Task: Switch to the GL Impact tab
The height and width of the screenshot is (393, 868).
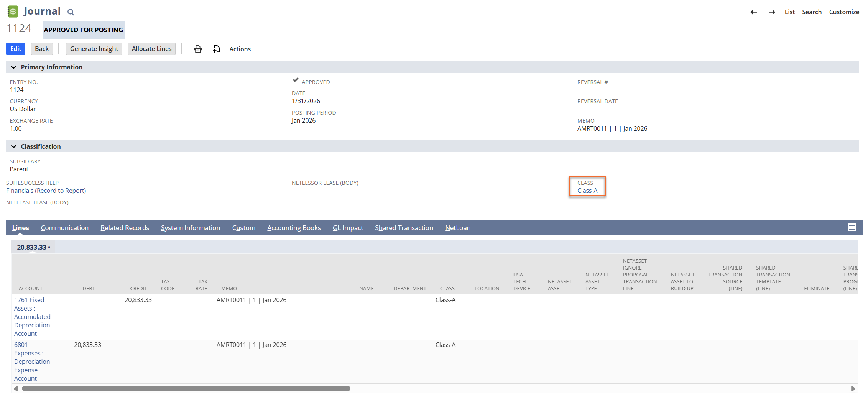Action: click(x=348, y=228)
